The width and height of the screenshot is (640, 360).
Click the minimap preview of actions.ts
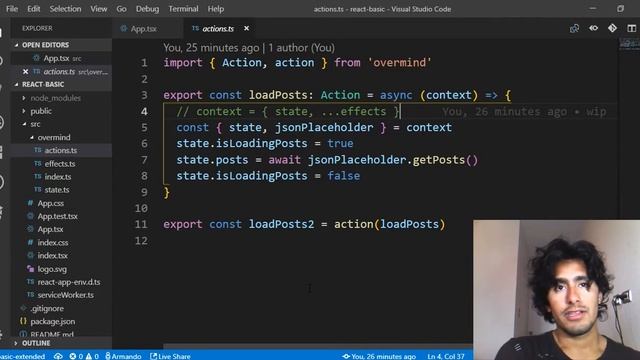(x=629, y=44)
